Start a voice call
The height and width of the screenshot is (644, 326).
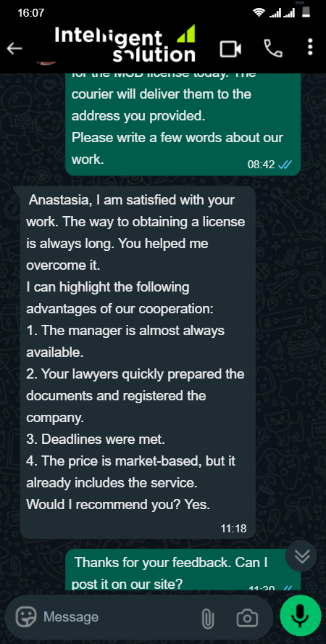273,49
